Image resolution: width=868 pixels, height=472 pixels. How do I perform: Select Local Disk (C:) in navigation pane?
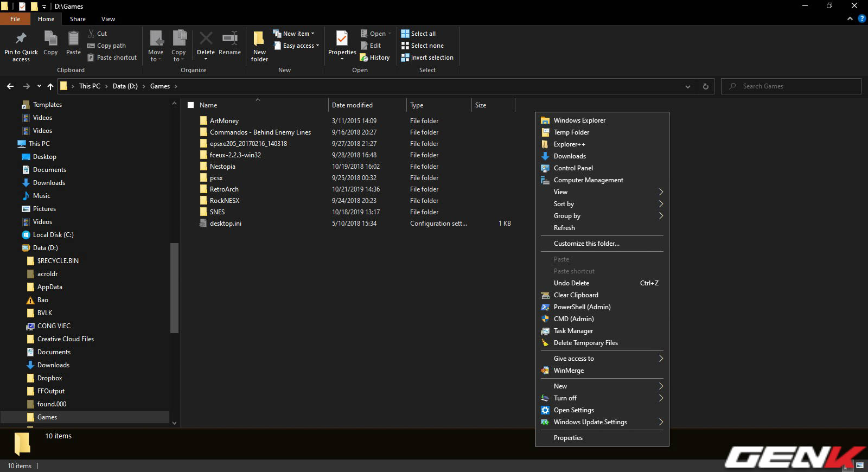tap(53, 235)
